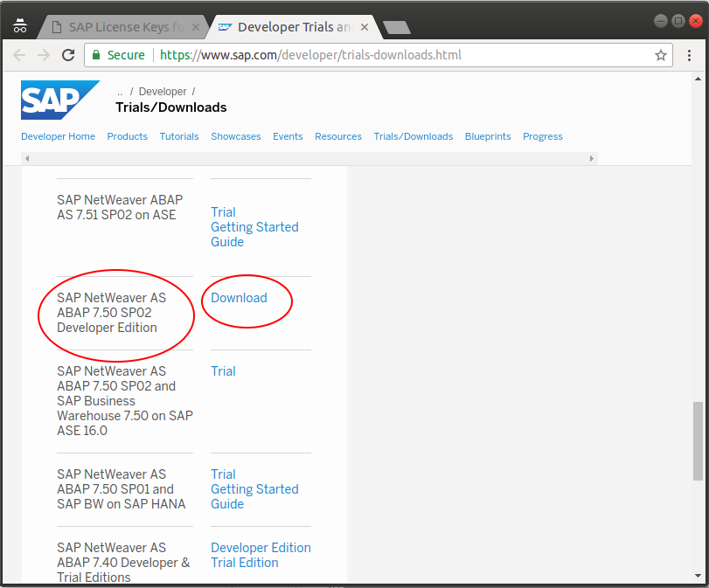Image resolution: width=709 pixels, height=588 pixels.
Task: Select text "SAP Business Warehouse 7.50 on SAP ASE 16.0"
Action: pyautogui.click(x=125, y=415)
